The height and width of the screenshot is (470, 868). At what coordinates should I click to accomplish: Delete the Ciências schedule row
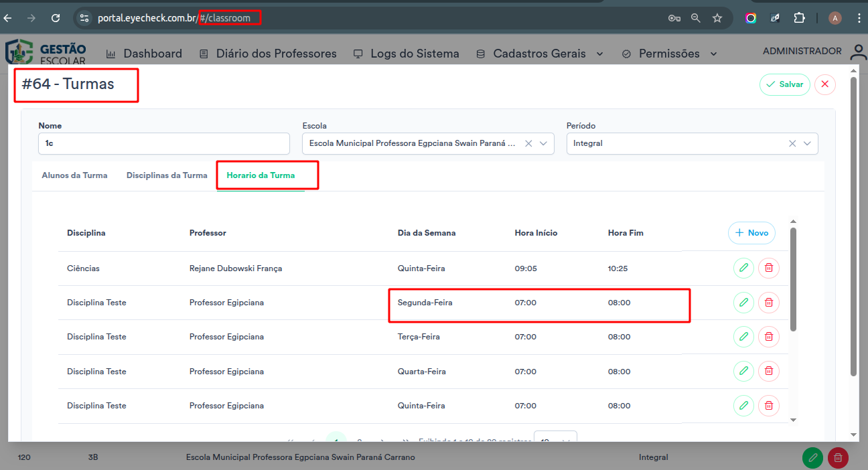click(769, 268)
